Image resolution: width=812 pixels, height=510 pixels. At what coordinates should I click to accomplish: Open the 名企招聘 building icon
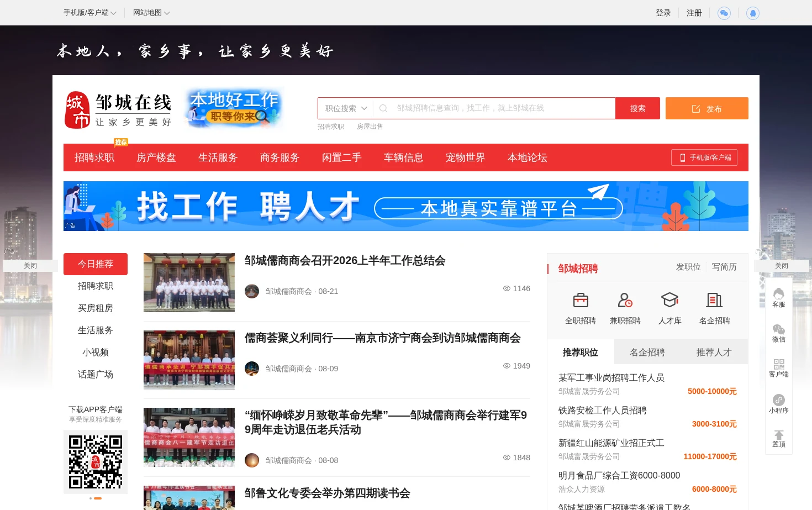pos(715,300)
